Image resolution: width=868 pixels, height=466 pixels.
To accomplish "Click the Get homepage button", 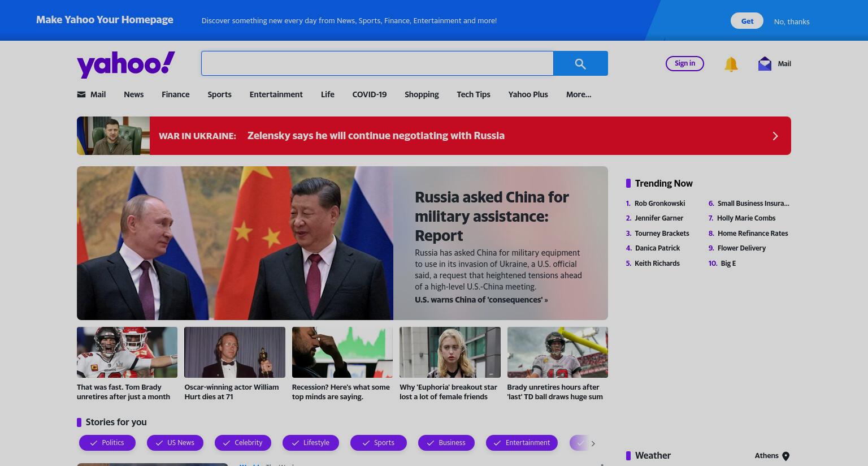I will click(747, 21).
